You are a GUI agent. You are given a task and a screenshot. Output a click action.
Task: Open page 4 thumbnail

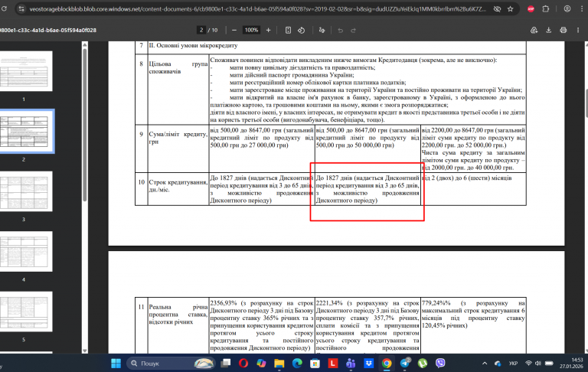click(24, 251)
